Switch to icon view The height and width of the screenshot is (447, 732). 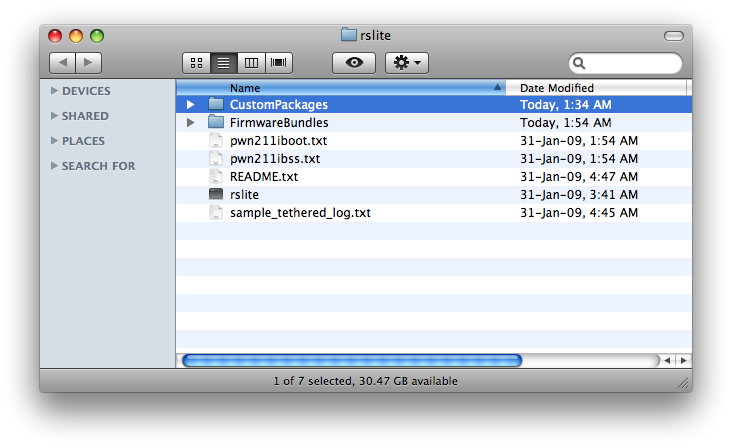click(x=196, y=63)
